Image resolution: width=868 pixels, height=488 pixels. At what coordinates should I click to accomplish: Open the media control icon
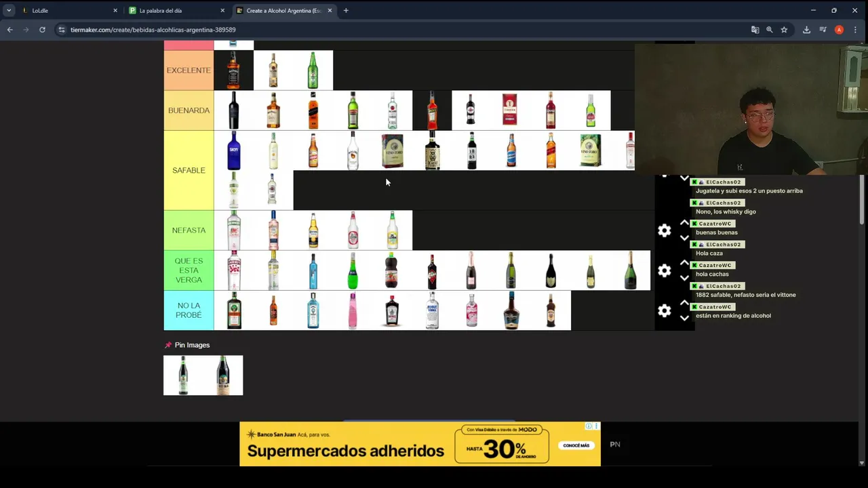click(x=823, y=30)
